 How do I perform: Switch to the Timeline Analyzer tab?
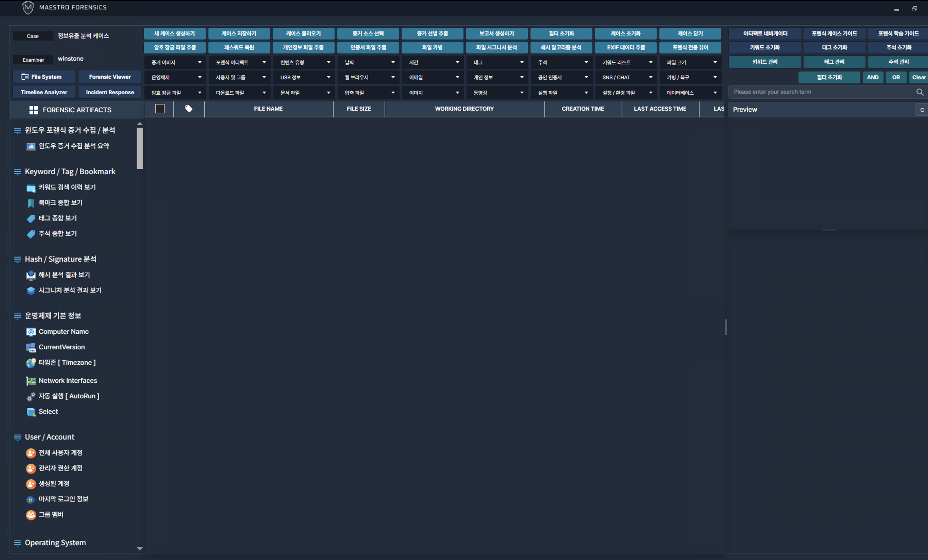click(44, 92)
